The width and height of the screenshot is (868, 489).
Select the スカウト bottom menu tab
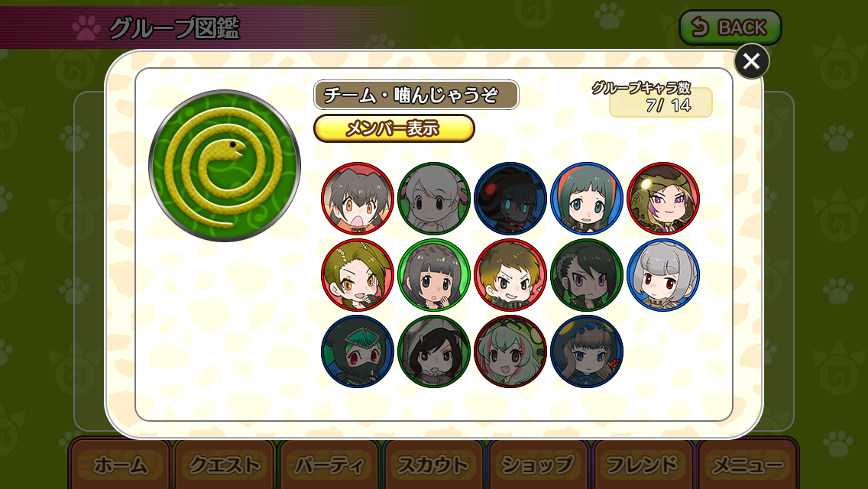pyautogui.click(x=433, y=465)
